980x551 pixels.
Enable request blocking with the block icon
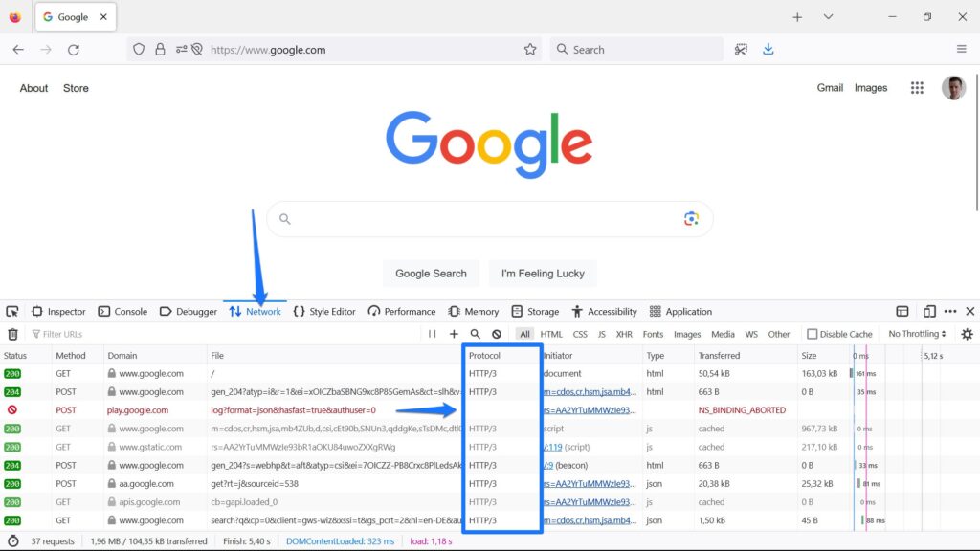click(x=497, y=334)
